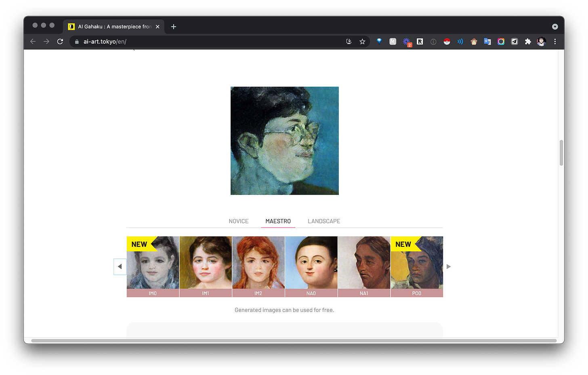Click 'Generated images can be used for free.' text
The image size is (588, 375).
coord(284,310)
